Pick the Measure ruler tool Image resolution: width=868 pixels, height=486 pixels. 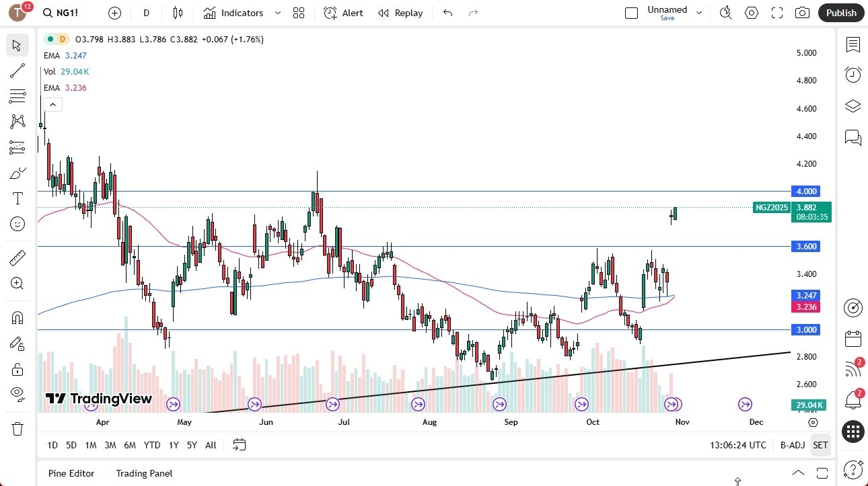(17, 257)
